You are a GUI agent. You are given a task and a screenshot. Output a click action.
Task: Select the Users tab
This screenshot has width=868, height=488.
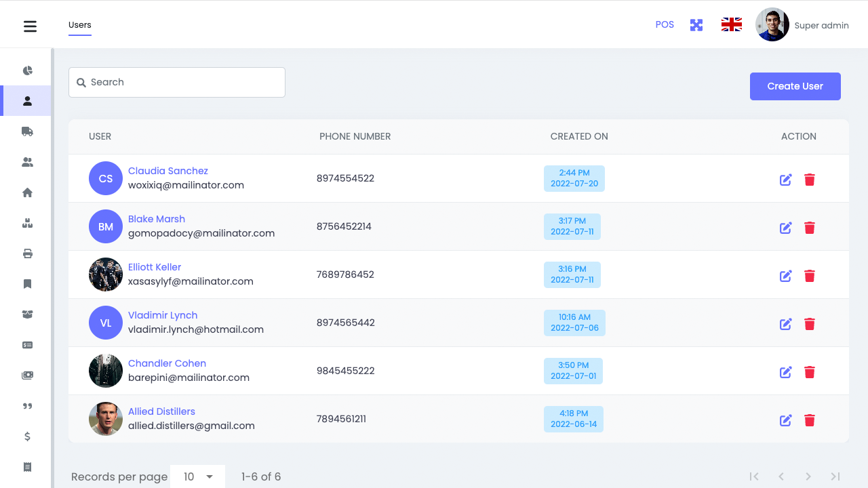[x=80, y=25]
